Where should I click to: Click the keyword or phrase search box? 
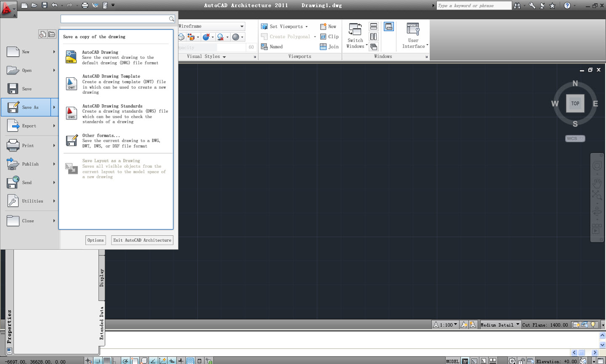pyautogui.click(x=474, y=5)
